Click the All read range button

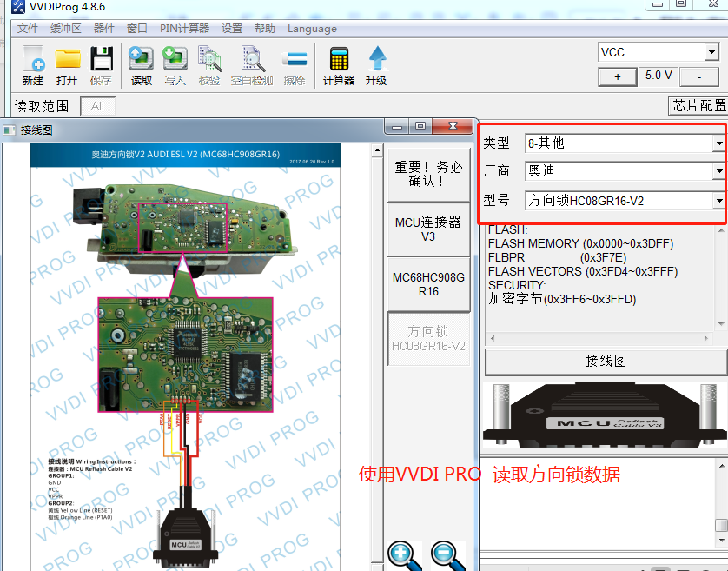pos(97,106)
